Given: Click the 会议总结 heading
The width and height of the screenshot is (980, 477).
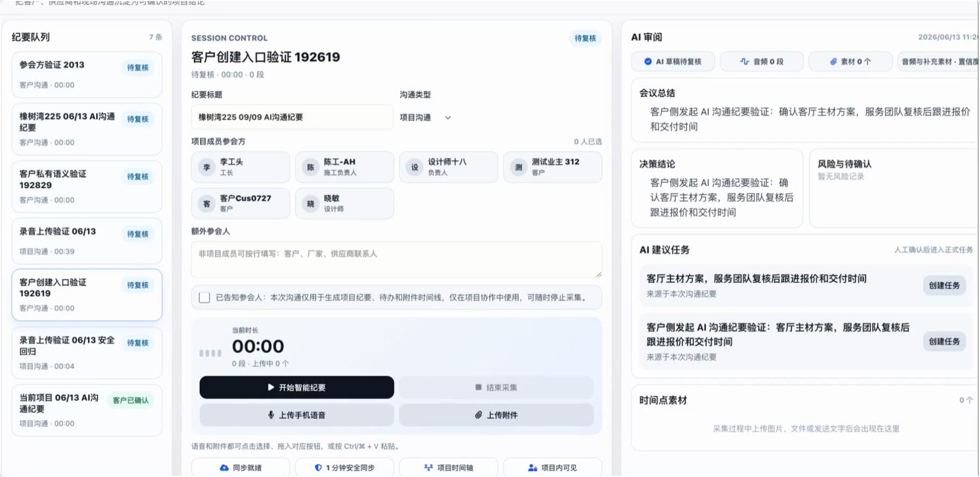Looking at the screenshot, I should coord(657,93).
